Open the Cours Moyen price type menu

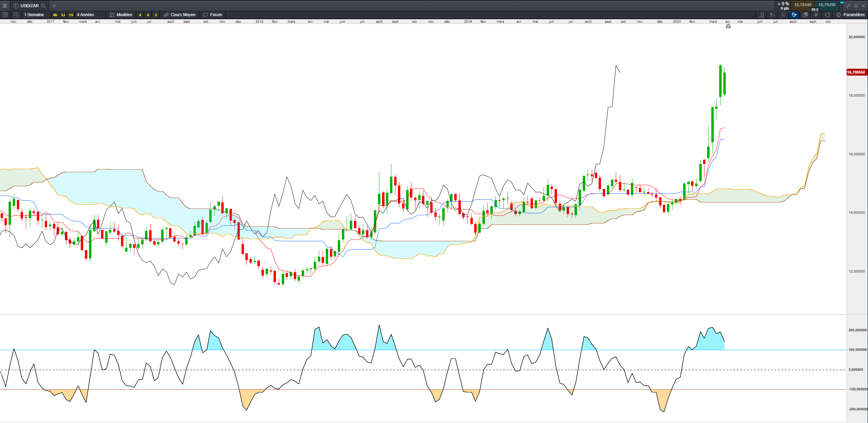coord(179,15)
